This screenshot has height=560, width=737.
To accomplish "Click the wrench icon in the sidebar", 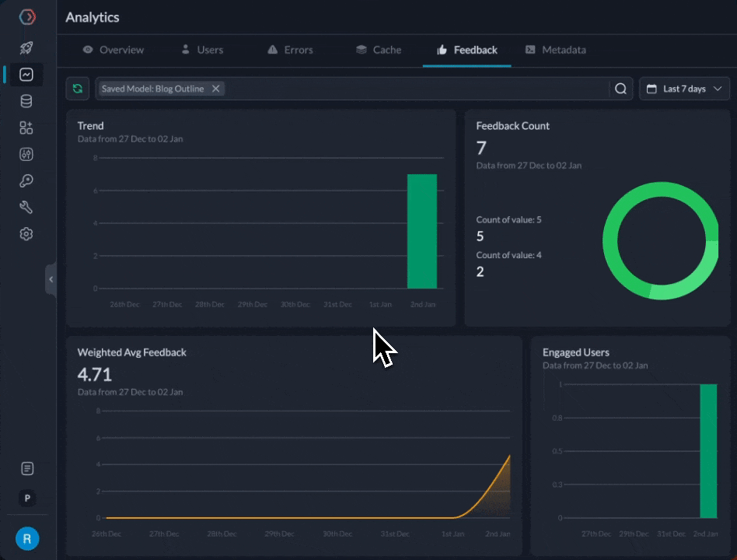I will pyautogui.click(x=26, y=207).
